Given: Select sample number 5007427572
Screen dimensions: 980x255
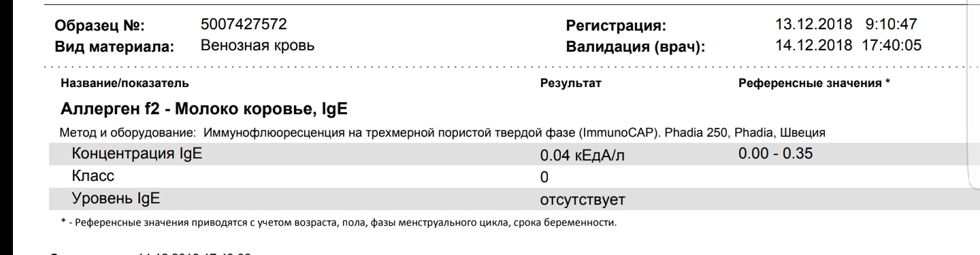Looking at the screenshot, I should (x=244, y=24).
